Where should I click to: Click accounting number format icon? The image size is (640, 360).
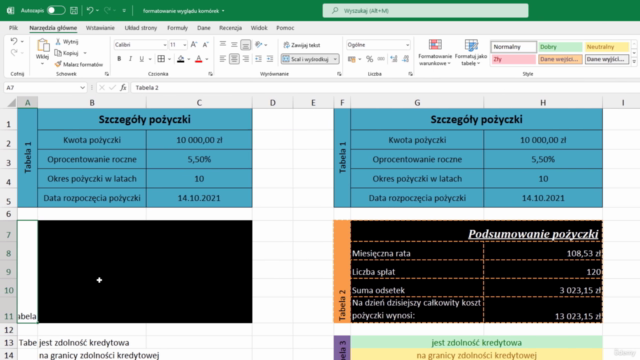pyautogui.click(x=351, y=59)
